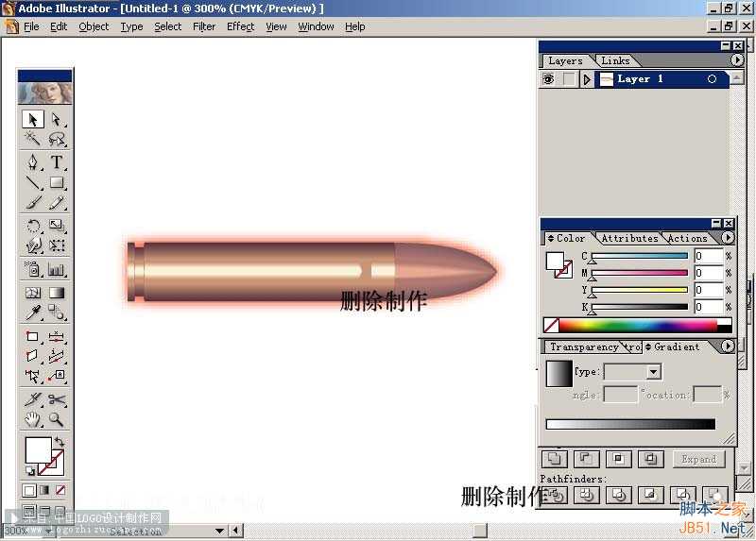
Task: Open the Window menu
Action: 316,26
